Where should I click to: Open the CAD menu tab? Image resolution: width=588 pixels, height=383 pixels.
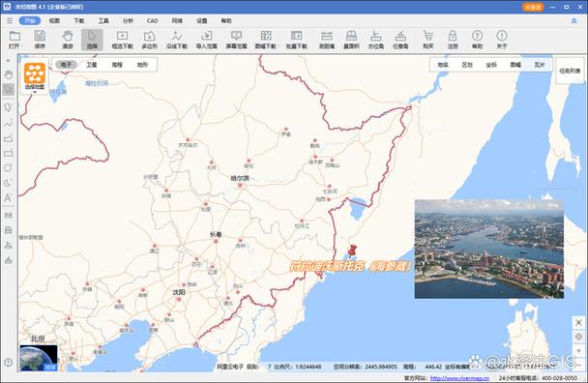coord(152,20)
